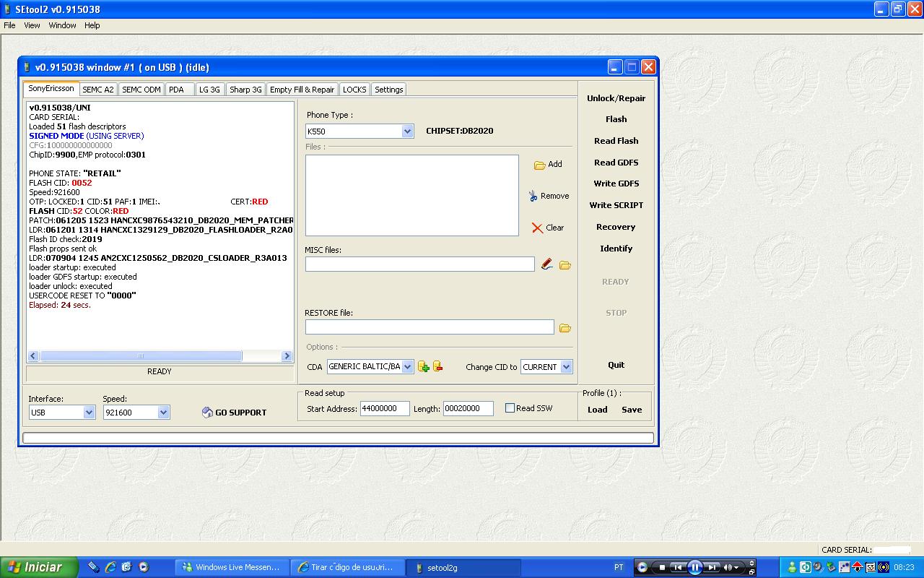Viewport: 924px width, 578px height.
Task: Open the RESTORE file folder browse icon
Action: (x=565, y=327)
